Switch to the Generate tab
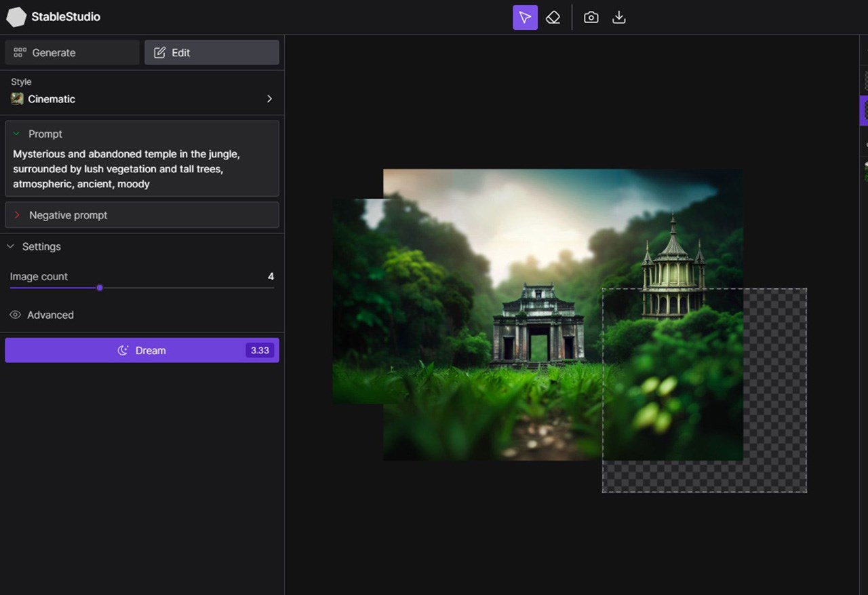The height and width of the screenshot is (595, 868). point(72,53)
